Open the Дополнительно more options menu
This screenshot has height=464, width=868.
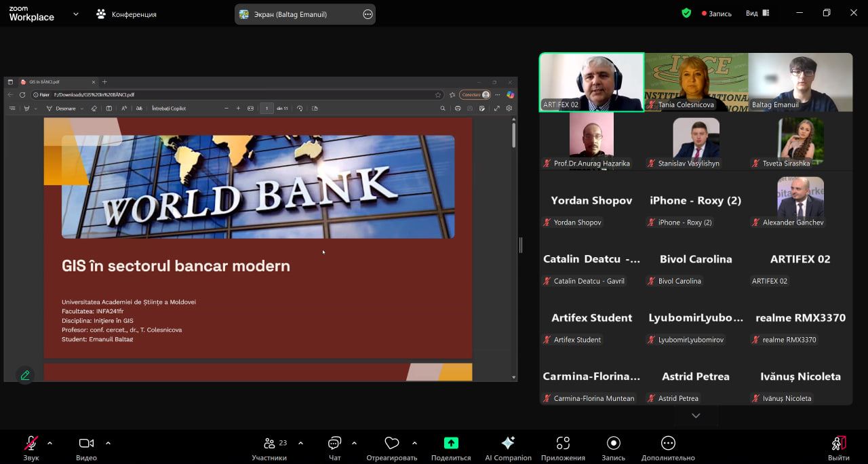tap(668, 448)
